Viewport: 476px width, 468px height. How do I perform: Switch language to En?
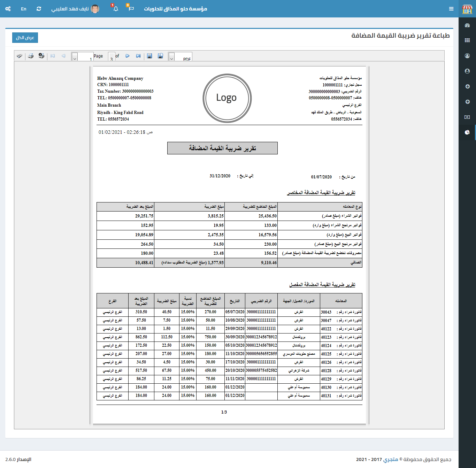[23, 9]
